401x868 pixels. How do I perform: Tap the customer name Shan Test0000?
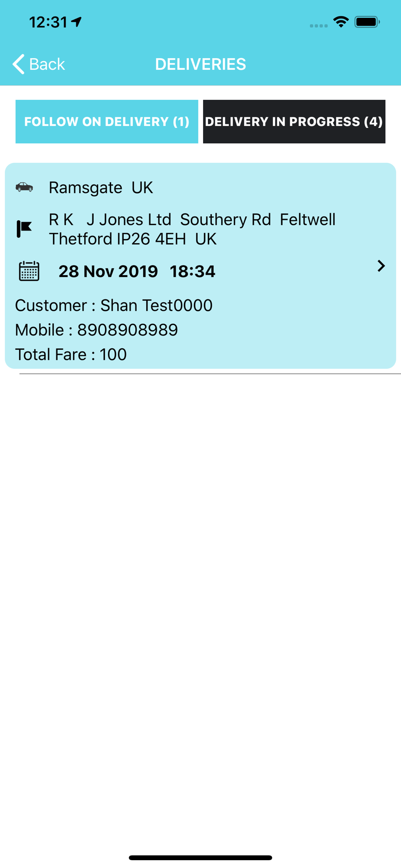coord(157,306)
